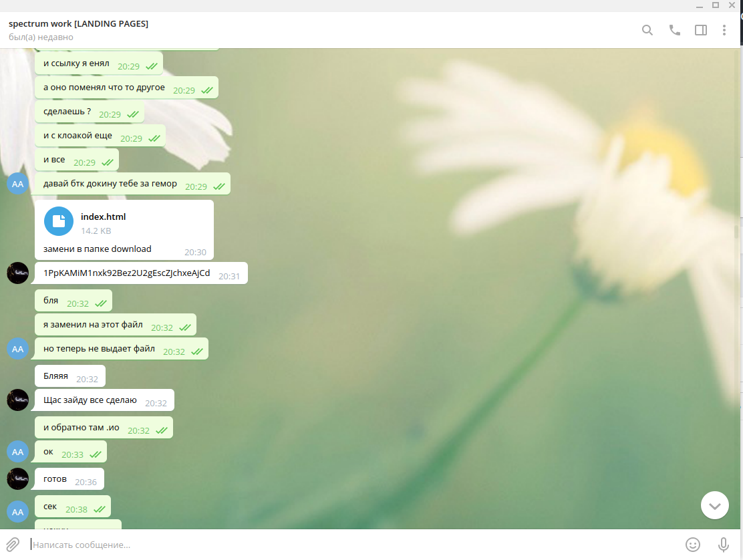Screen dimensions: 743x560
Task: Click dark avatar beside the bitcoin address
Action: (17, 273)
